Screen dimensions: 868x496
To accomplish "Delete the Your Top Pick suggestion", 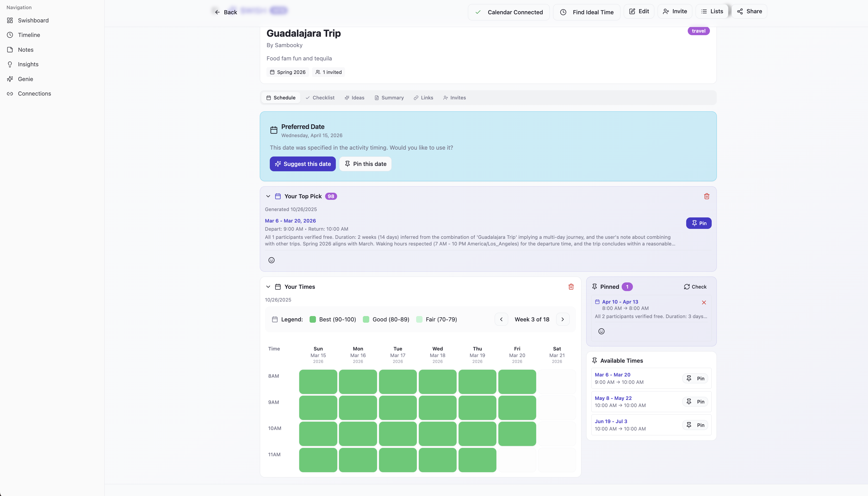I will point(707,196).
